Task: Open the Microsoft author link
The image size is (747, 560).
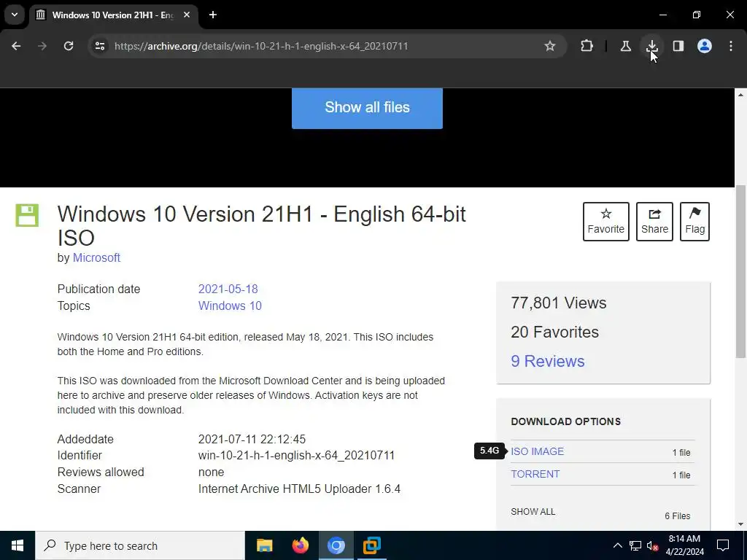Action: pos(96,257)
